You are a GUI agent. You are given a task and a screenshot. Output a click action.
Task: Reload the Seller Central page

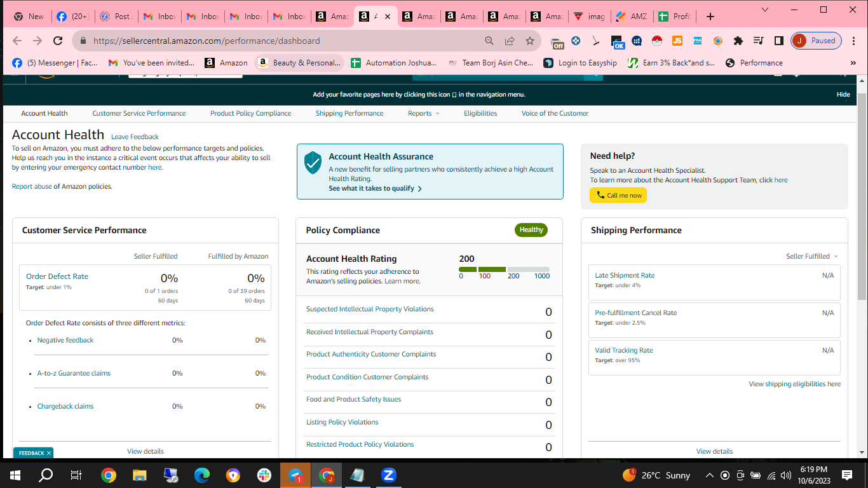(x=58, y=41)
